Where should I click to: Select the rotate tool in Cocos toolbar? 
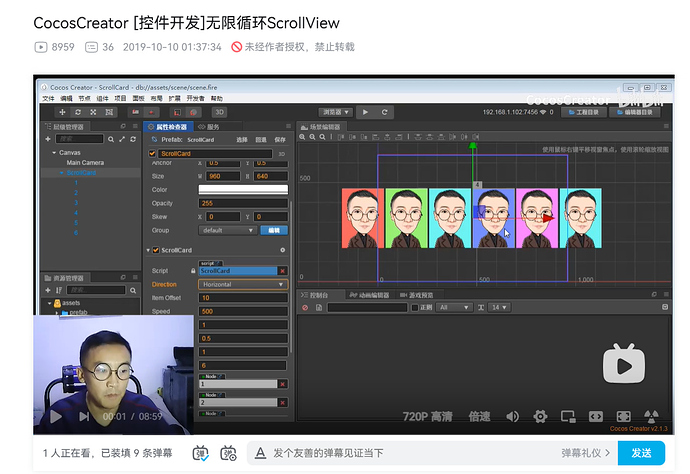[78, 112]
